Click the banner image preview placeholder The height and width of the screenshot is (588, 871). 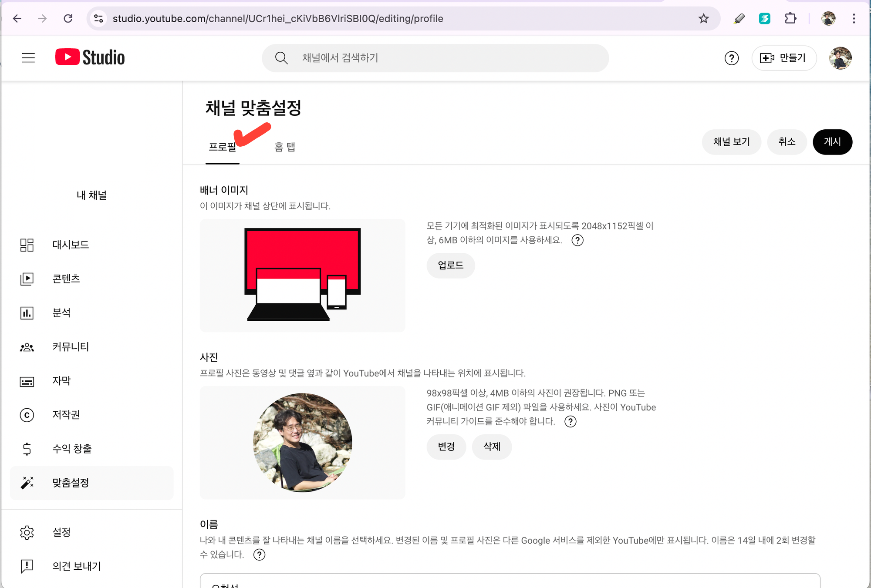click(x=302, y=276)
